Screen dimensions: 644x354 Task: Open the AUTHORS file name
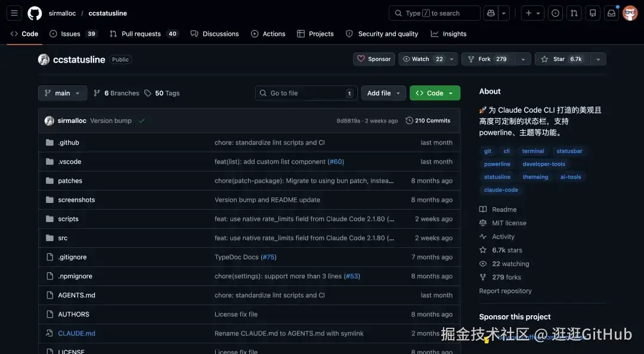(73, 314)
